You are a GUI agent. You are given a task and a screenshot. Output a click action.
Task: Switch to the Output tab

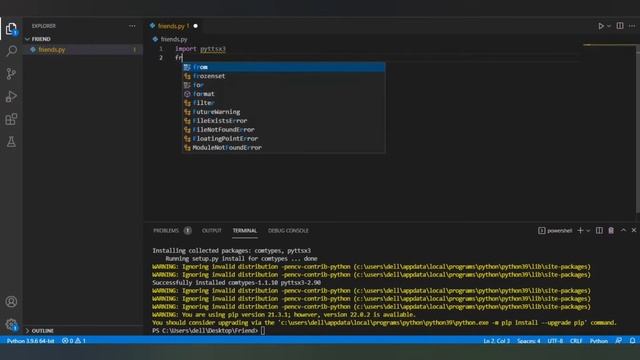[211, 231]
